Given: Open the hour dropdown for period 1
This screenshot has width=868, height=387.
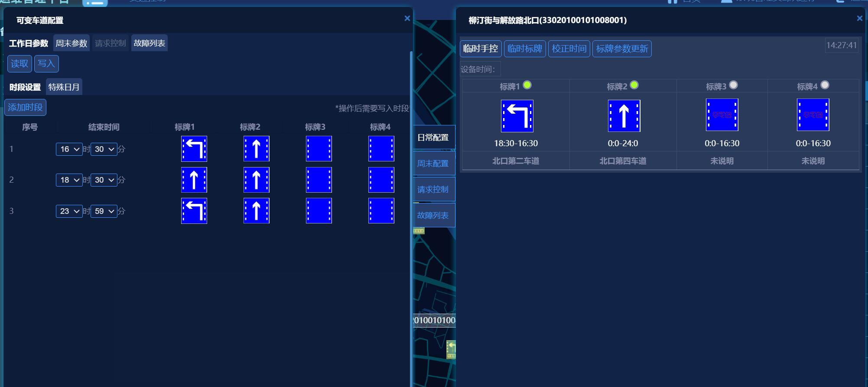Looking at the screenshot, I should pyautogui.click(x=69, y=149).
